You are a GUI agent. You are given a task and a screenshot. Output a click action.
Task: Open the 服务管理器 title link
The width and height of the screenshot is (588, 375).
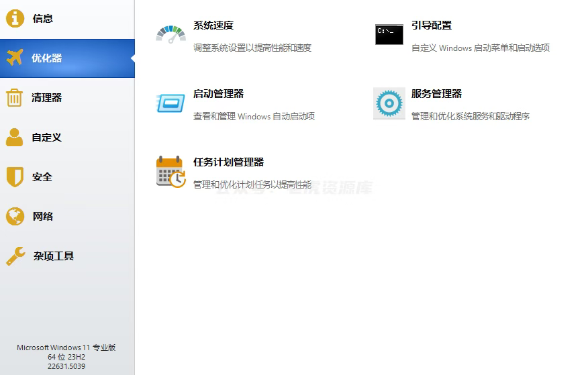point(437,94)
